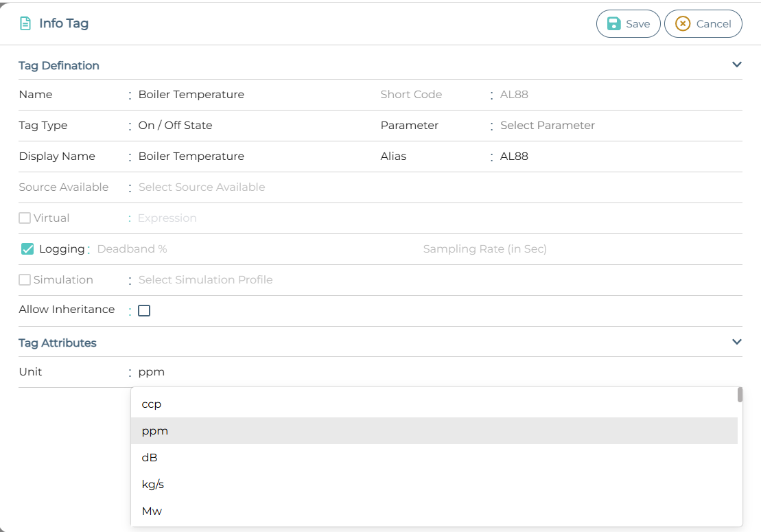The height and width of the screenshot is (532, 761).
Task: Click the unit dropdown list scrollbar
Action: (740, 395)
